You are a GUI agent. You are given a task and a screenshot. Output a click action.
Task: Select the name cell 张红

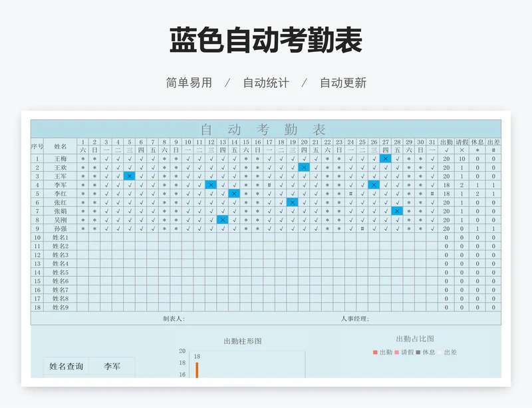(x=60, y=202)
